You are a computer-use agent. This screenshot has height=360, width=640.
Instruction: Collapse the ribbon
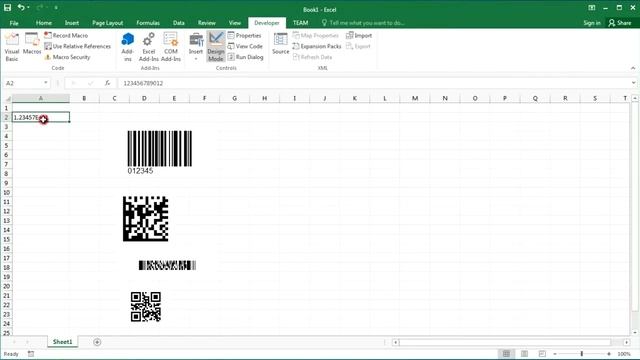pyautogui.click(x=633, y=68)
